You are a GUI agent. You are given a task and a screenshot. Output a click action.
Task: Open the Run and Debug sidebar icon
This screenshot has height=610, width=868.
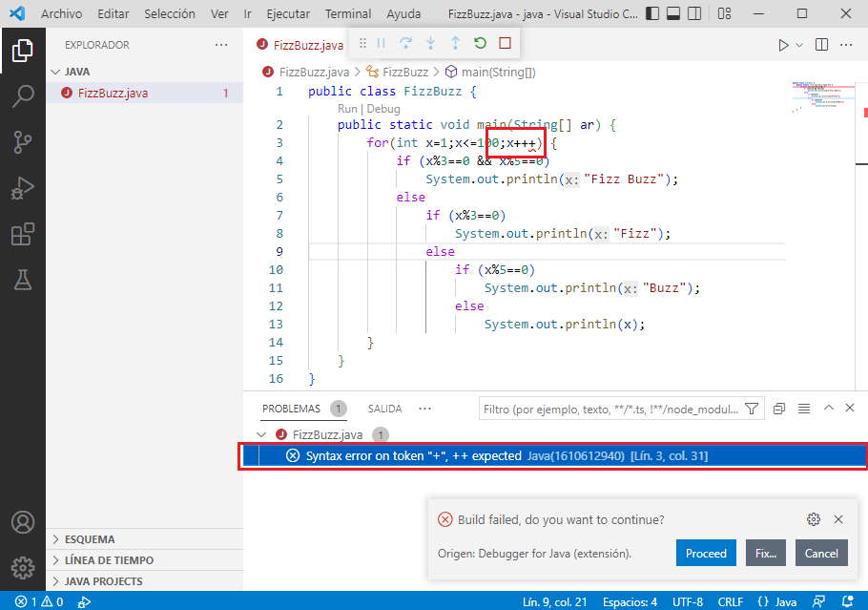[21, 187]
